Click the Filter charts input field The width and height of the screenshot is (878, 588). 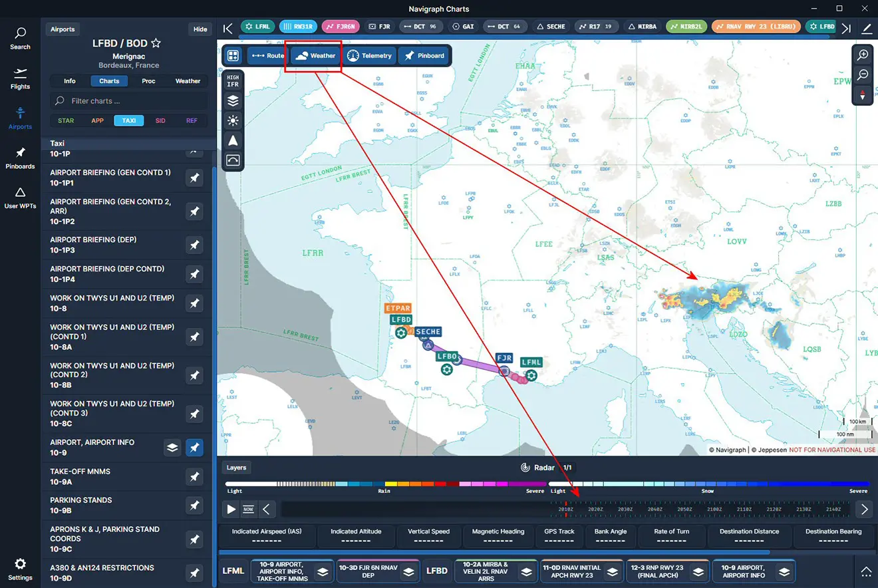[129, 101]
